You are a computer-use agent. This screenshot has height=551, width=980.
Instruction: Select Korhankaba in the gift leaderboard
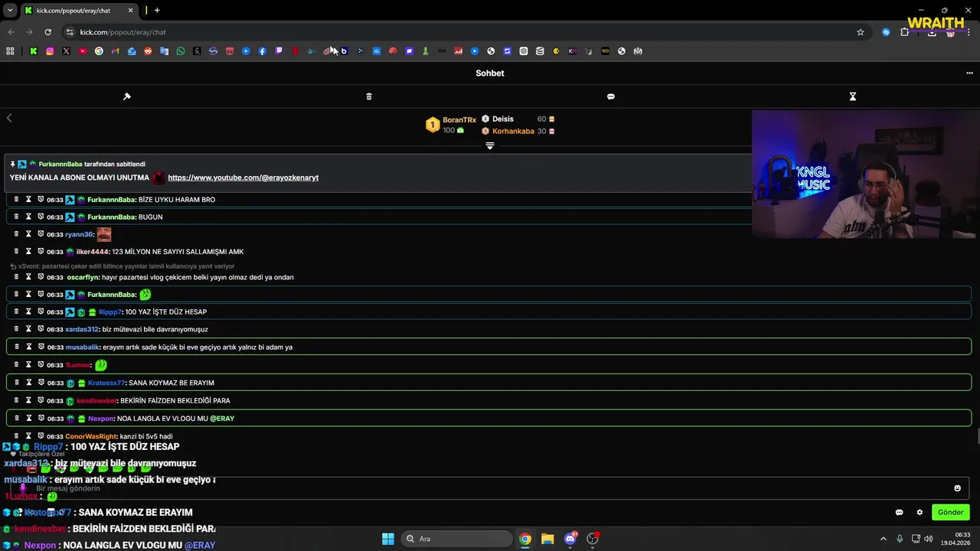click(x=513, y=132)
